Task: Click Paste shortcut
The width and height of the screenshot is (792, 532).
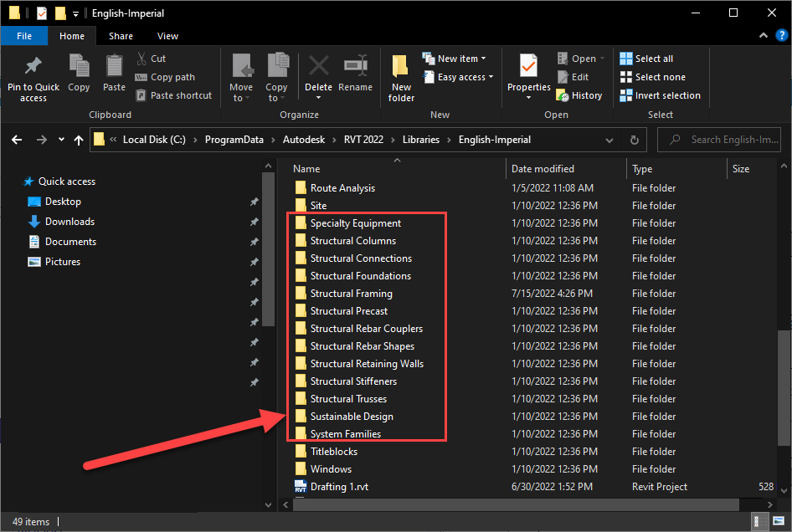Action: pos(174,95)
